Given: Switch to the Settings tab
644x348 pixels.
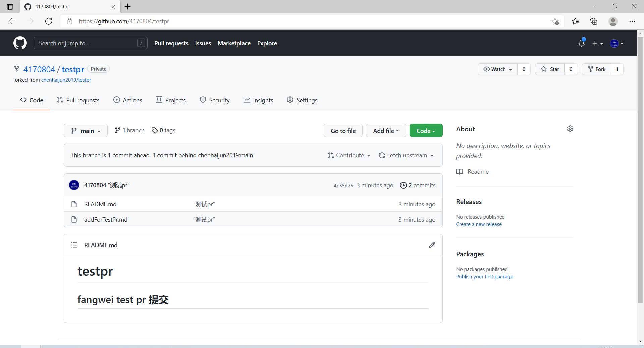Looking at the screenshot, I should pos(302,100).
